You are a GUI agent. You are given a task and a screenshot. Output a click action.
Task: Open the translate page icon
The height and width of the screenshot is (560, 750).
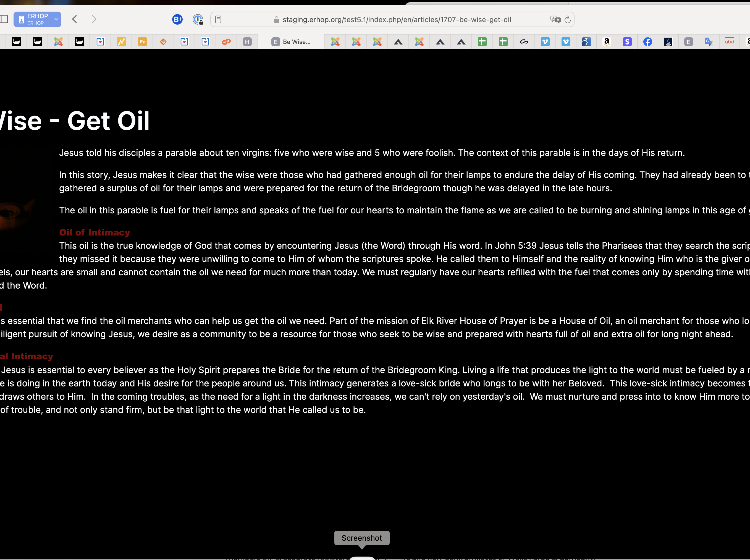555,19
